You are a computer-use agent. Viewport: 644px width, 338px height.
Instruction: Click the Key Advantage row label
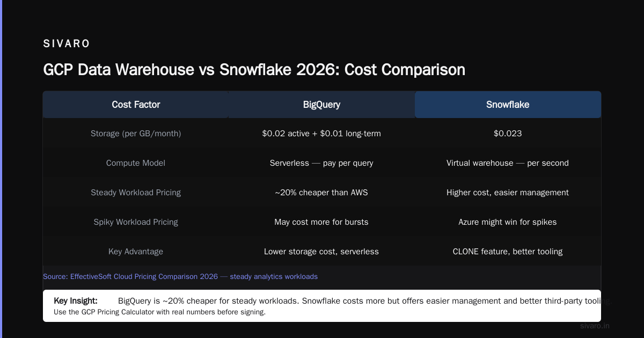[x=136, y=252]
